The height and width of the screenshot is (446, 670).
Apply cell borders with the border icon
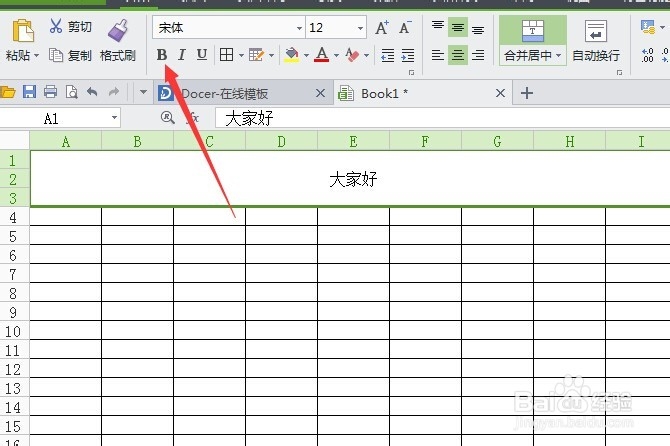tap(226, 55)
